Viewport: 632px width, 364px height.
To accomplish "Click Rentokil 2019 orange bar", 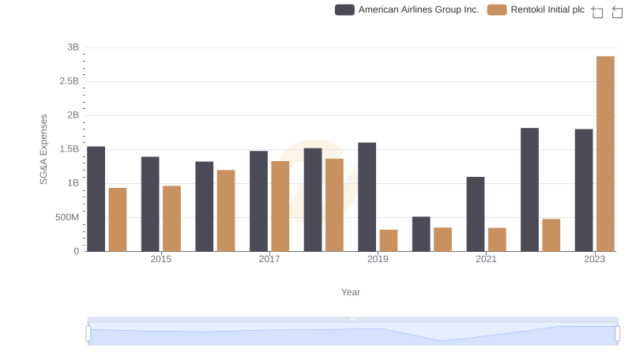I will pyautogui.click(x=389, y=241).
